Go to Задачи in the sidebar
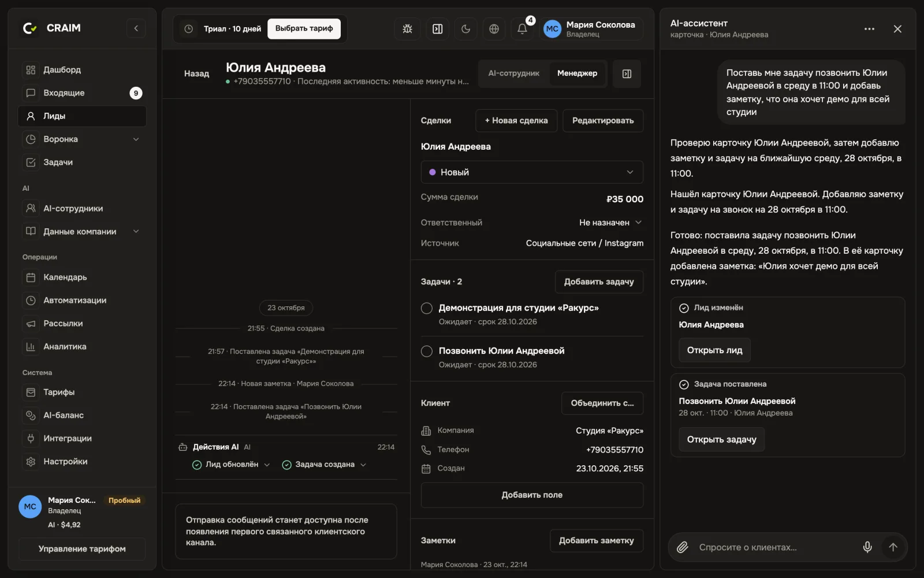The height and width of the screenshot is (578, 924). point(82,162)
